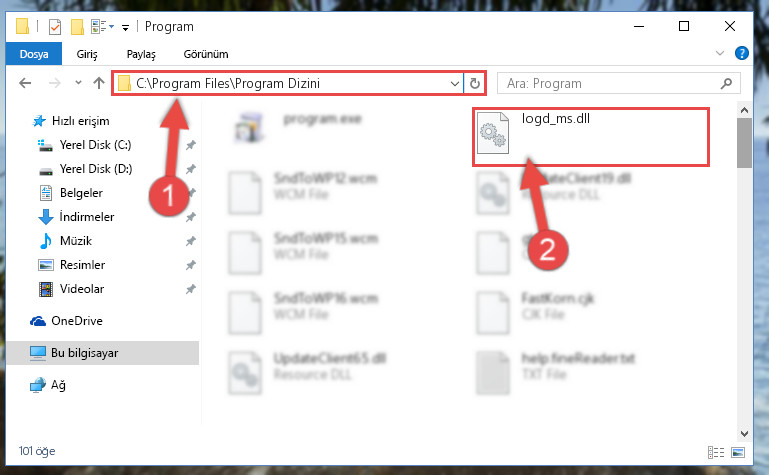Click the refresh button beside address bar

pyautogui.click(x=474, y=83)
